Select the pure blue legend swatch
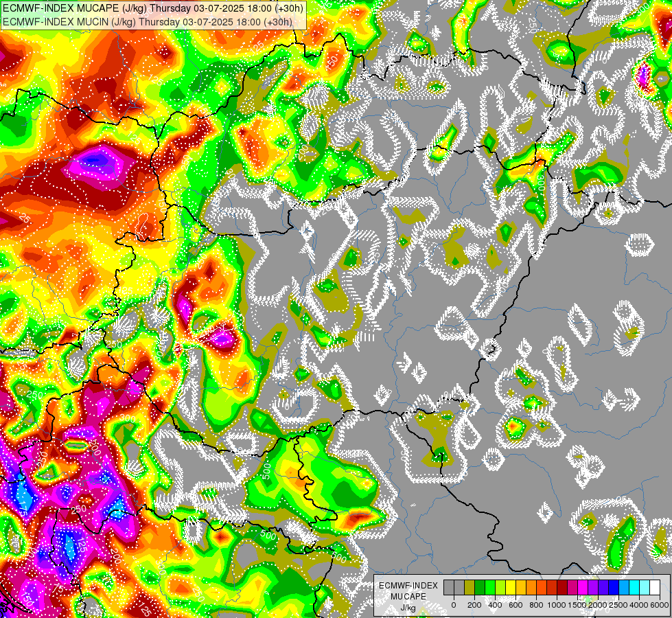 614,587
